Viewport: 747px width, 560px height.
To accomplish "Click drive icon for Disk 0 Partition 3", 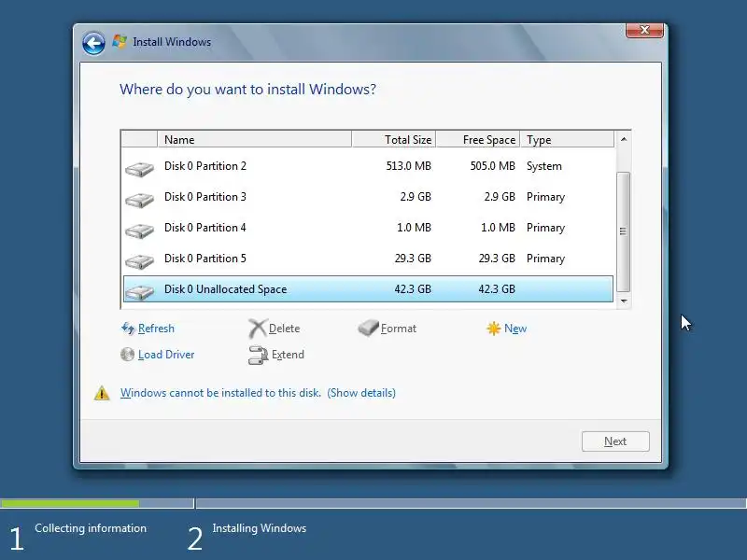I will 139,200.
